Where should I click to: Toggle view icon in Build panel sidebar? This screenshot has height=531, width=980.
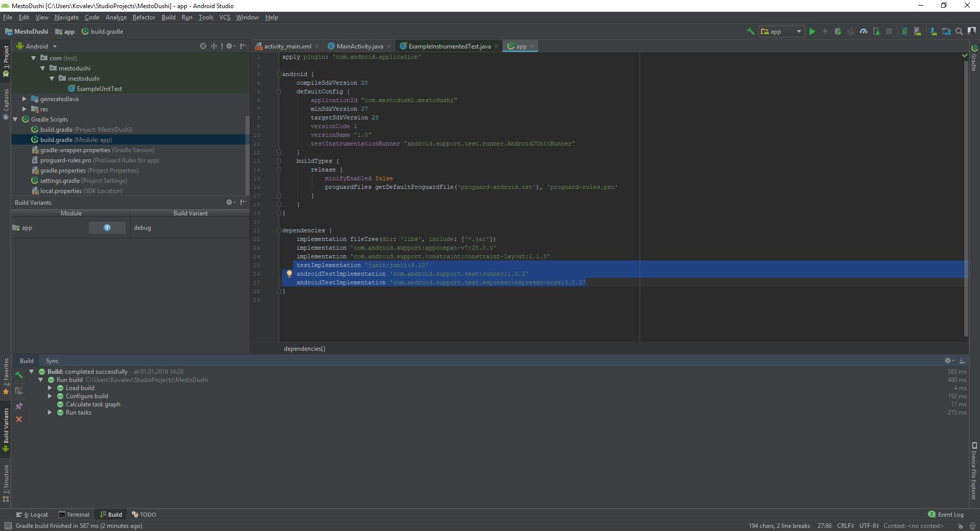click(19, 391)
